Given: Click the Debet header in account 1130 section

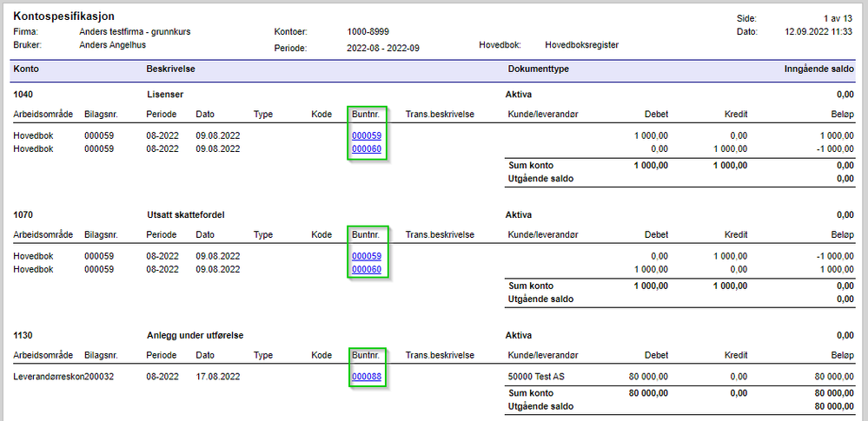Looking at the screenshot, I should point(656,355).
